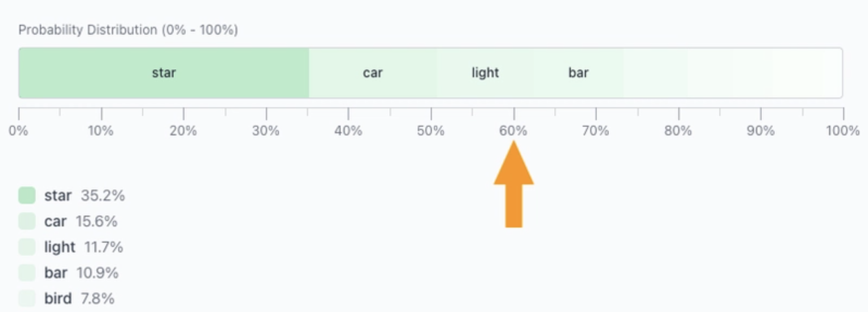The image size is (868, 312).
Task: Click the star legend color swatch
Action: pyautogui.click(x=27, y=195)
